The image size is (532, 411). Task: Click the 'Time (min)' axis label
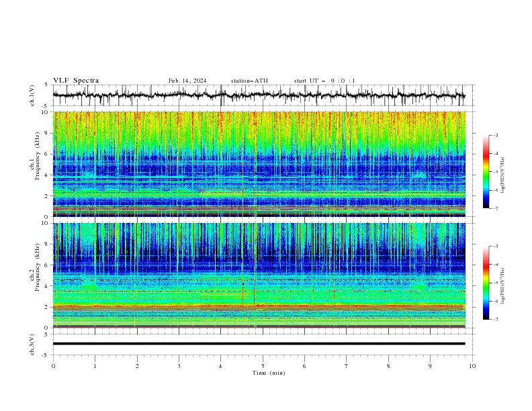click(269, 373)
